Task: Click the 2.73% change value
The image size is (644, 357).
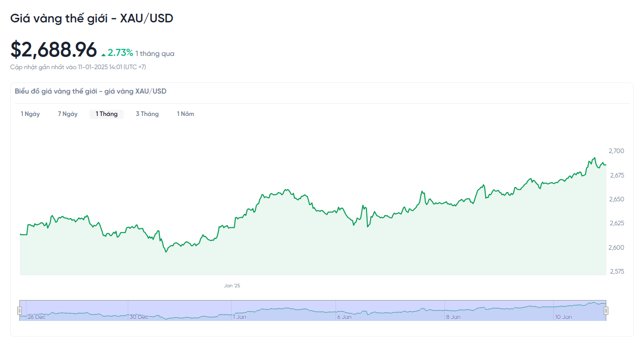Action: [x=120, y=53]
